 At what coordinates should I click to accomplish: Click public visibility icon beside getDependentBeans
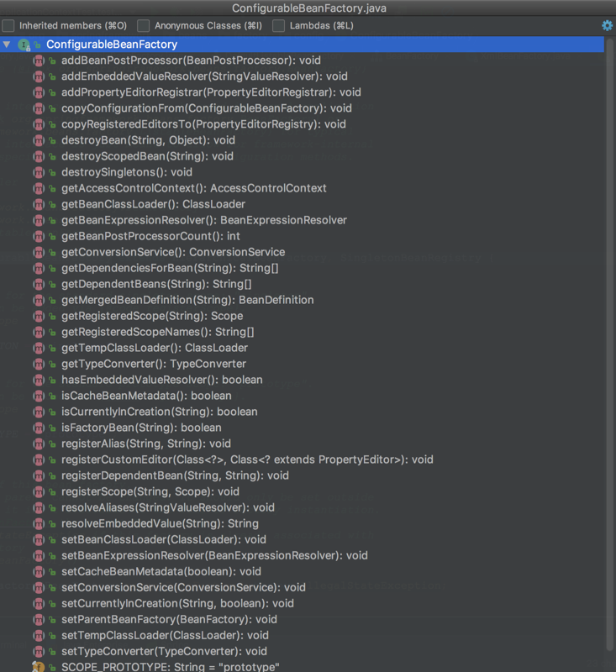point(52,284)
